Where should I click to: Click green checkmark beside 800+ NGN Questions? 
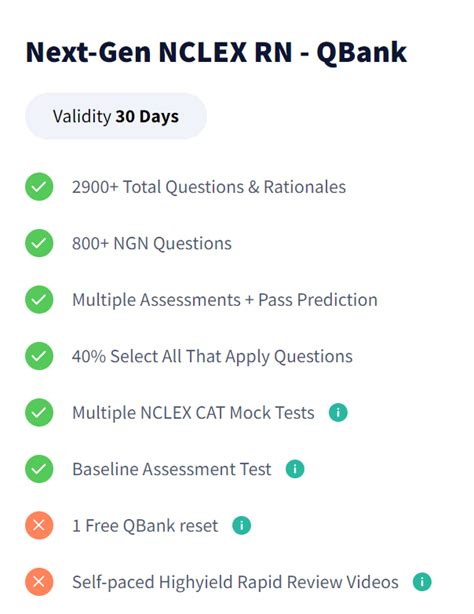click(x=39, y=243)
